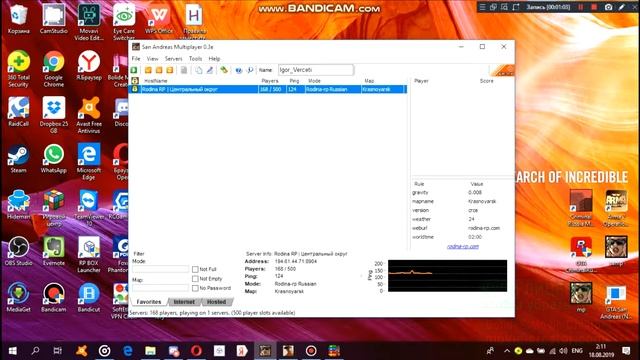Select the MediaGet desktop icon
Screen dimensions: 640x360
(x=18, y=298)
